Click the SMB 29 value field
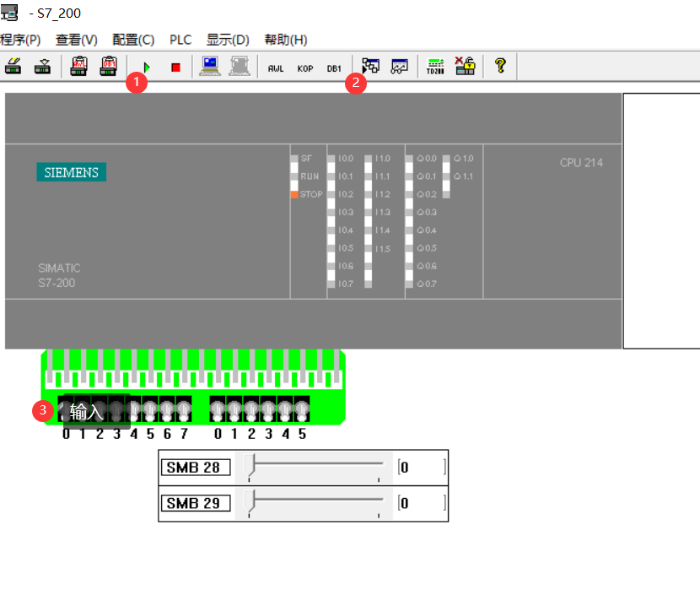700x590 pixels. (x=422, y=503)
